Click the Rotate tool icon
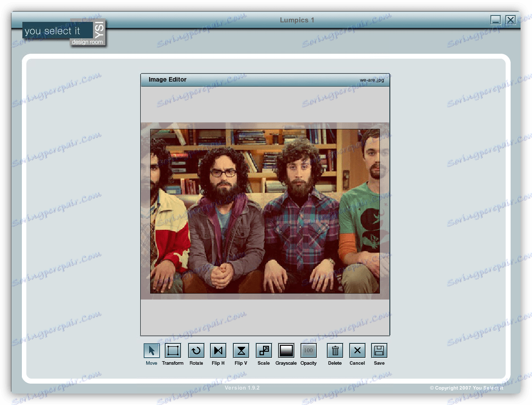This screenshot has height=405, width=532. [196, 350]
